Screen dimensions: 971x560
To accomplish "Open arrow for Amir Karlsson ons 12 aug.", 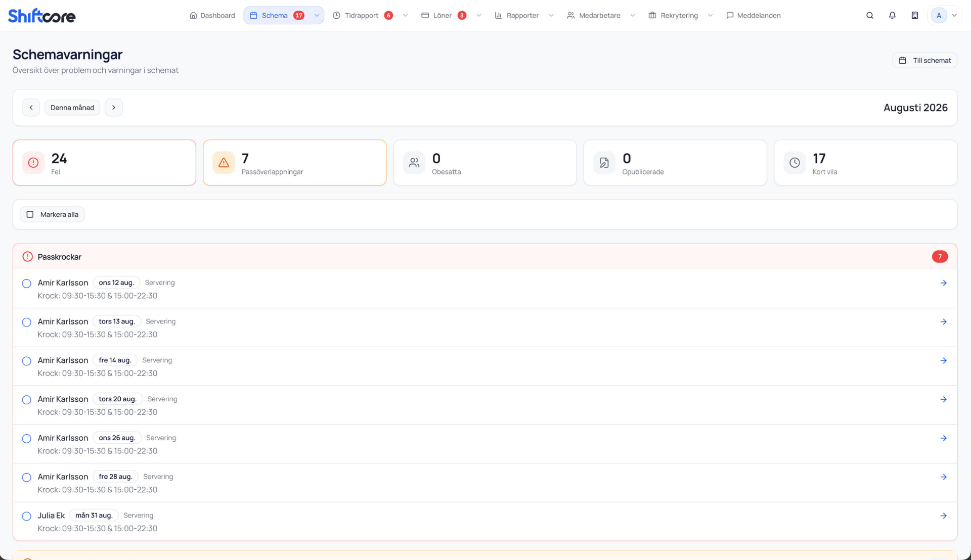I will coord(943,283).
